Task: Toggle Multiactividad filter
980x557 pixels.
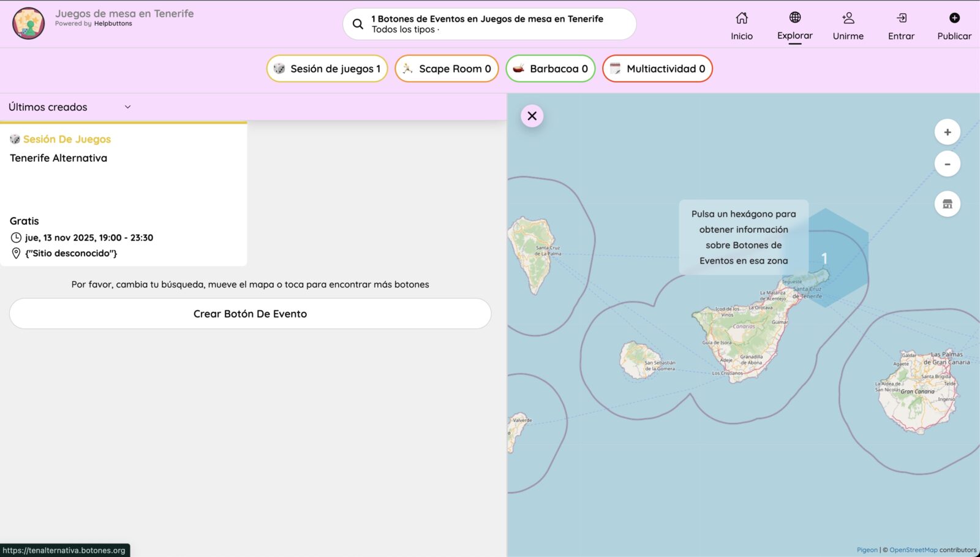Action: coord(657,69)
